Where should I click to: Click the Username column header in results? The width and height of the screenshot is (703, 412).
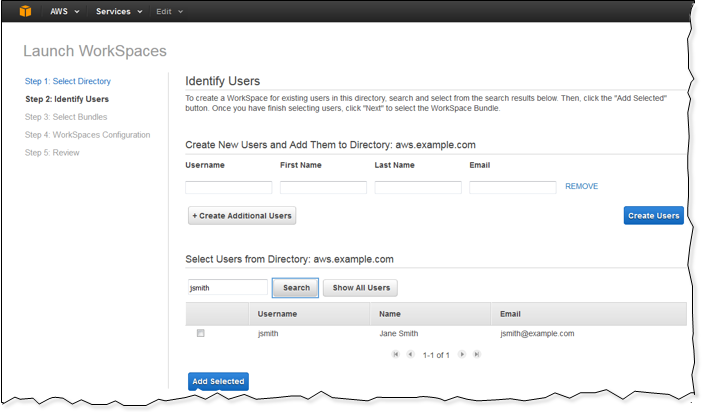(x=309, y=314)
